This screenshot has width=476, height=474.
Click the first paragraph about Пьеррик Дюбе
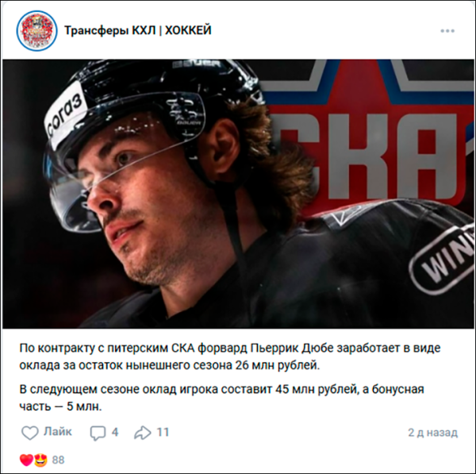pyautogui.click(x=230, y=356)
